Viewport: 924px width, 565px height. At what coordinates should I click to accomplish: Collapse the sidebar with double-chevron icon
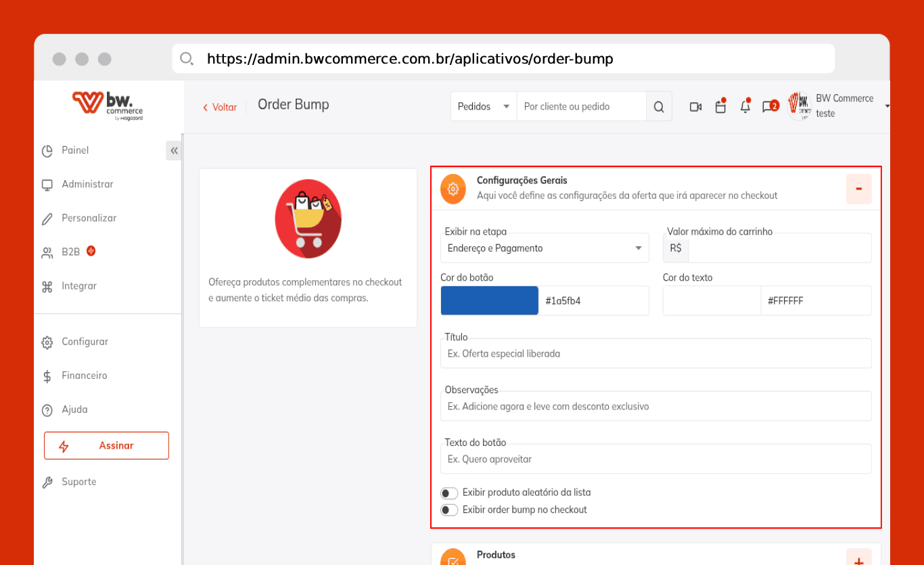click(x=174, y=150)
